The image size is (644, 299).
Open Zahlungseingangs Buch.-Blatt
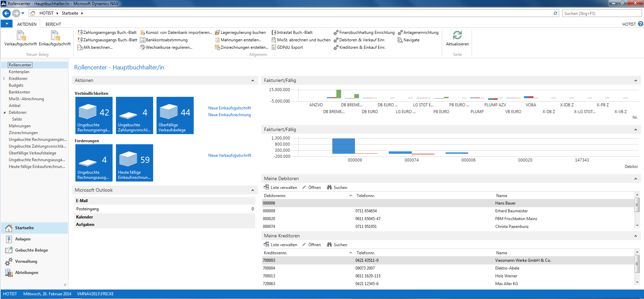pyautogui.click(x=107, y=33)
